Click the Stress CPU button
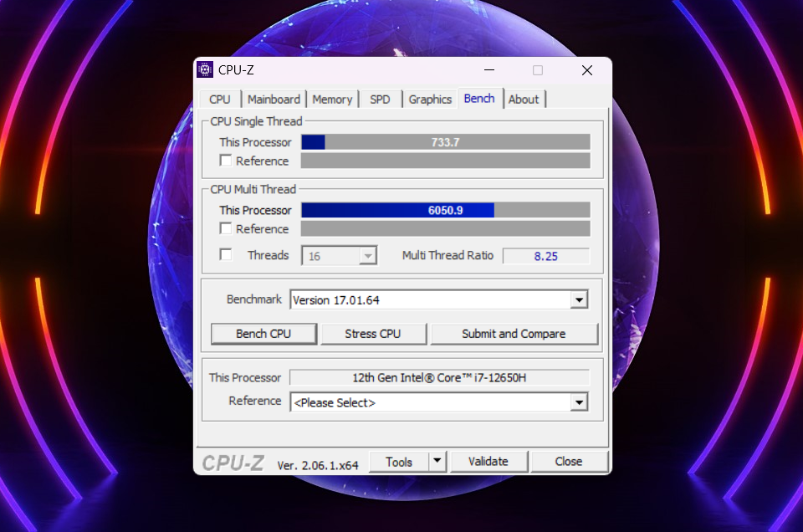The height and width of the screenshot is (532, 803). (x=373, y=334)
